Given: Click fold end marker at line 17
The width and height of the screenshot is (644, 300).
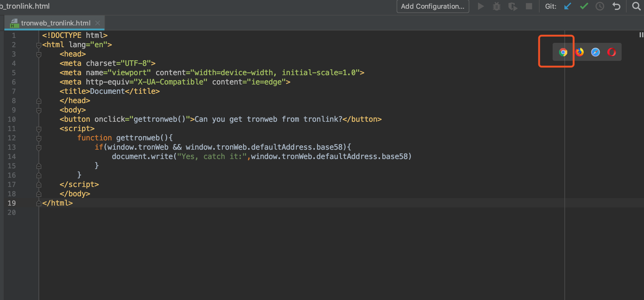Looking at the screenshot, I should [x=39, y=184].
